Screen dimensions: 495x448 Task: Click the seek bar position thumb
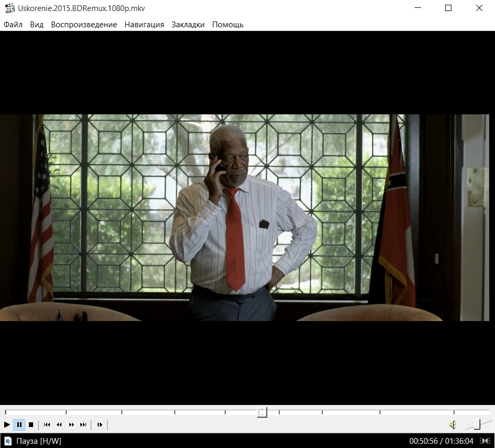[x=262, y=412]
